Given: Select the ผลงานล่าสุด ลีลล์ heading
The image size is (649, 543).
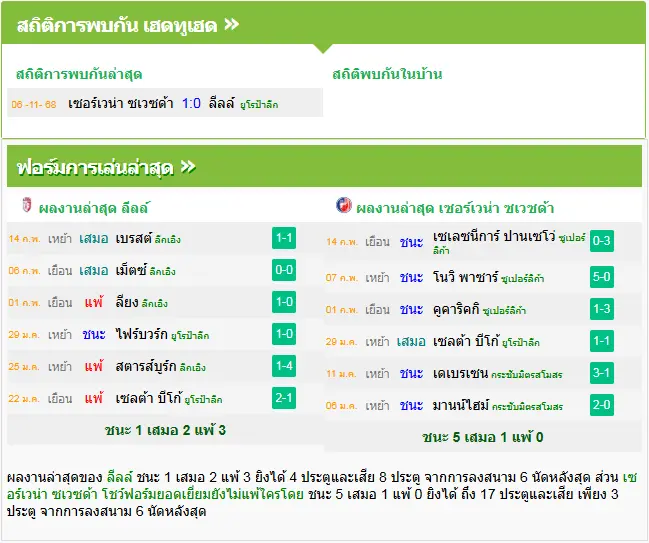Looking at the screenshot, I should pos(94,208).
